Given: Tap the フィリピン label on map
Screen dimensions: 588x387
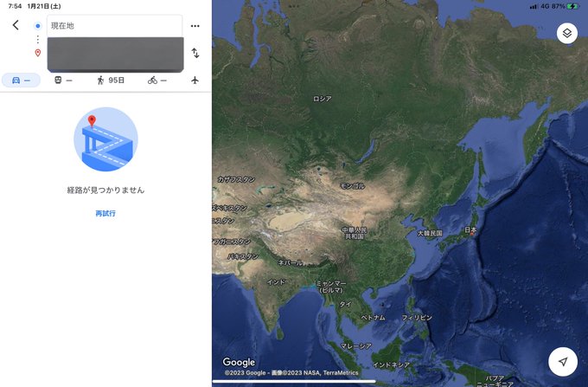Looking at the screenshot, I should [x=417, y=318].
